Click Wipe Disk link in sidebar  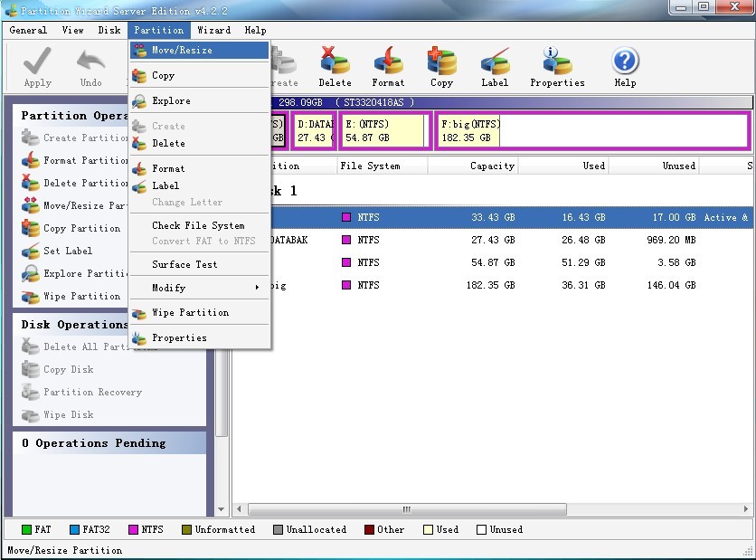point(69,415)
